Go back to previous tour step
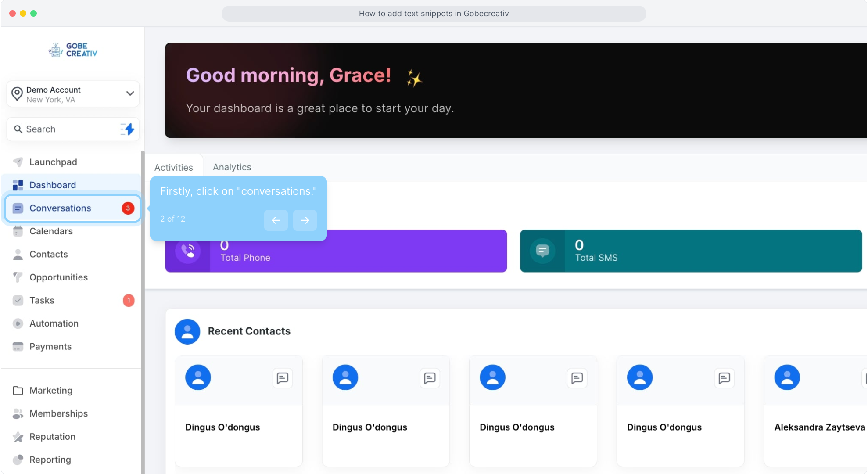 (x=276, y=220)
